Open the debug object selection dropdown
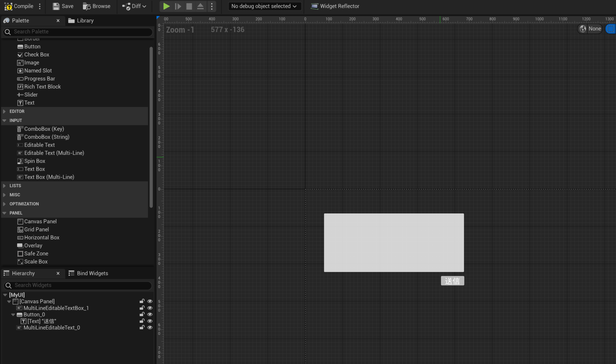This screenshot has width=616, height=364. 264,6
